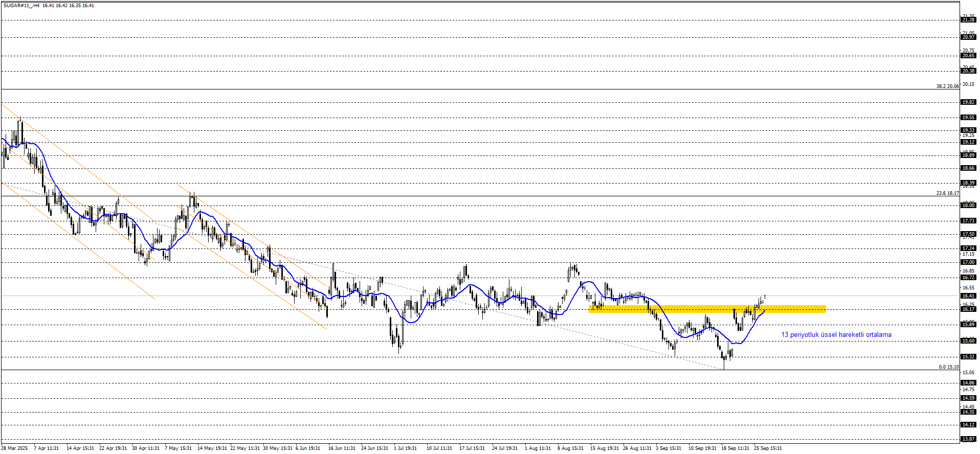Select the 20.65 price level tag
980x454 pixels.
[968, 56]
